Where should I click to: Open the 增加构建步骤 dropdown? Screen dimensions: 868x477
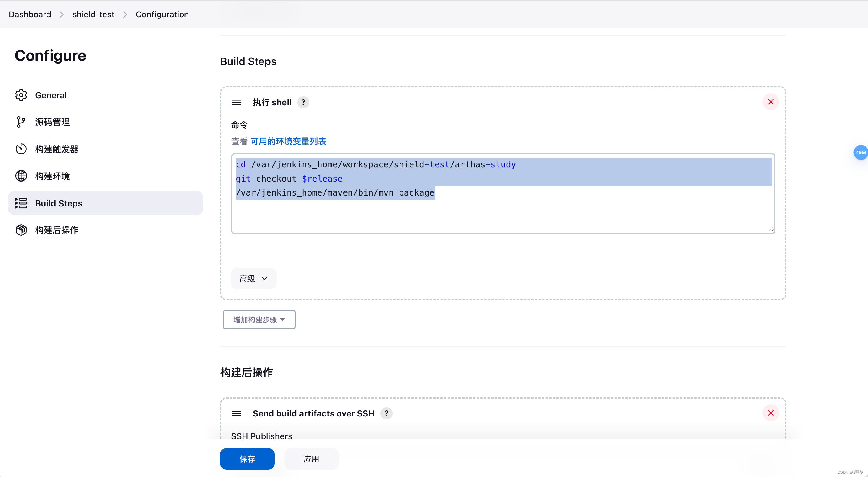(259, 320)
